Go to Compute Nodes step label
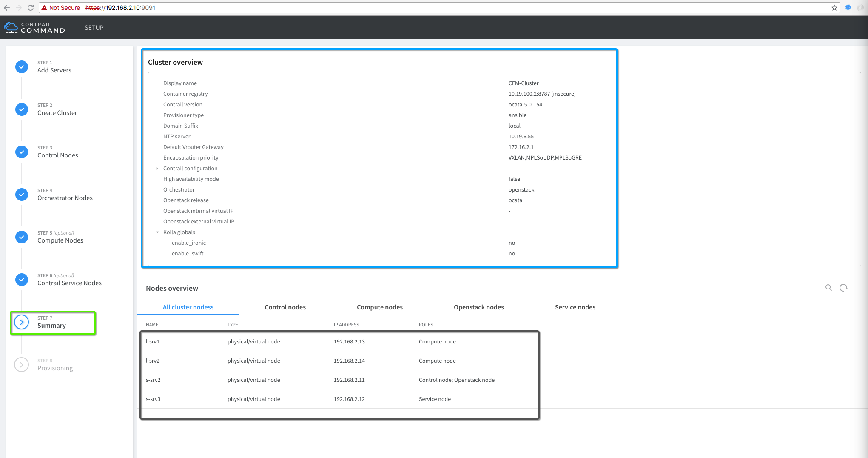The width and height of the screenshot is (868, 458). 60,240
